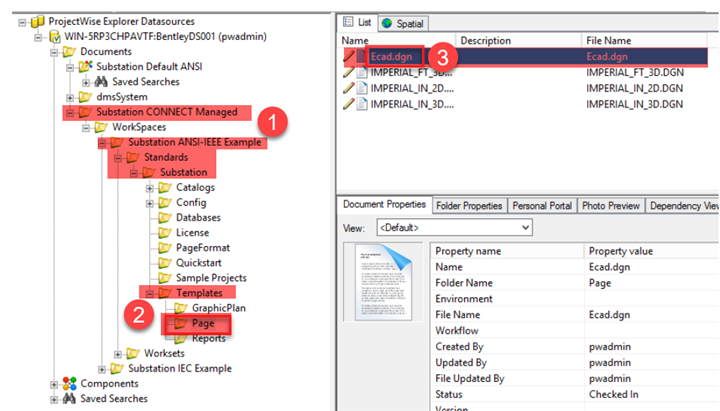
Task: Expand the Worksets folder
Action: (118, 354)
